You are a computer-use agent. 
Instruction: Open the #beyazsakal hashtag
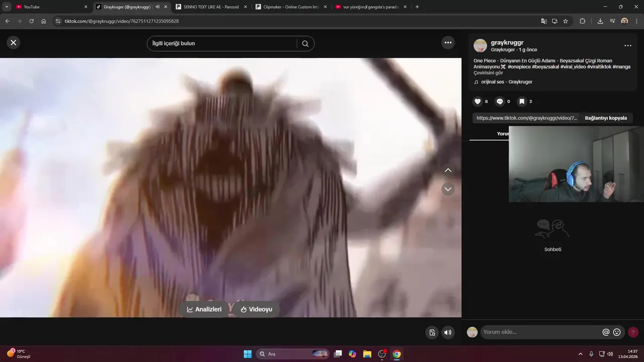[x=545, y=67]
